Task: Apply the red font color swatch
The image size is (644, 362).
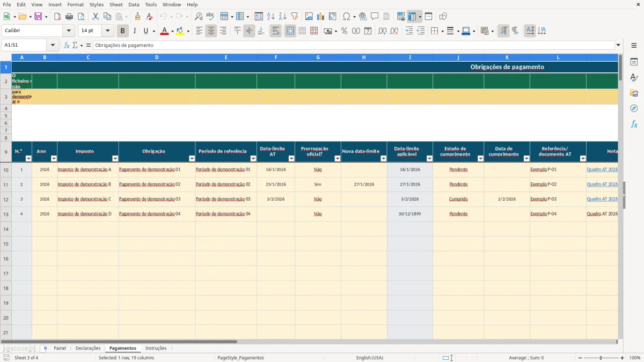Action: point(164,31)
